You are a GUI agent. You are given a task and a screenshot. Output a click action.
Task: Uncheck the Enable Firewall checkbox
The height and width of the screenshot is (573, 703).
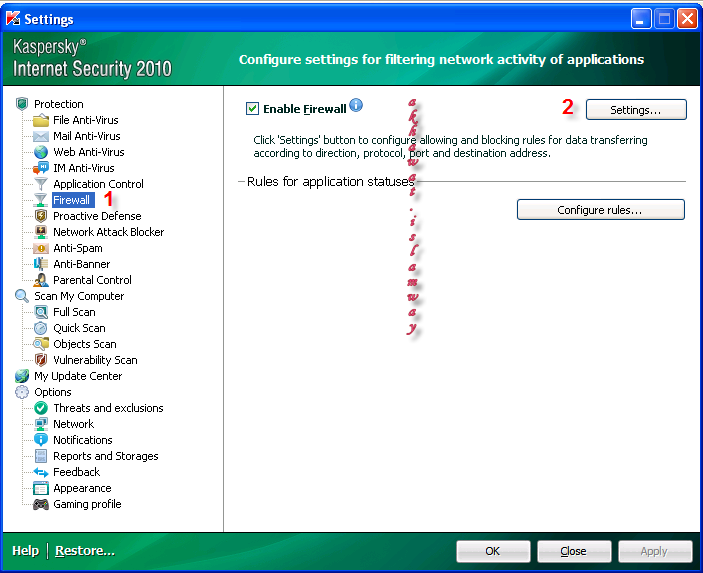pyautogui.click(x=252, y=109)
